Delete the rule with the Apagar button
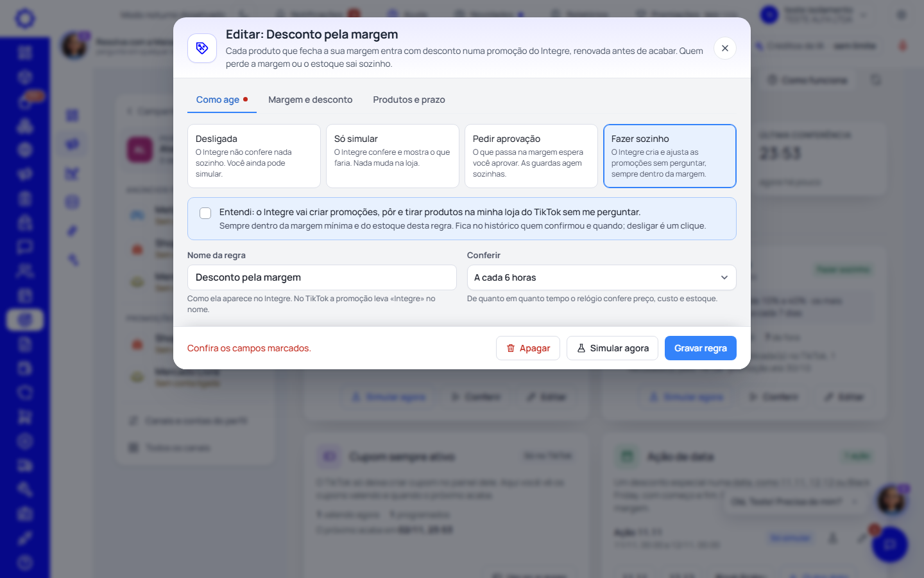Screen dimensions: 924x578 pos(528,348)
